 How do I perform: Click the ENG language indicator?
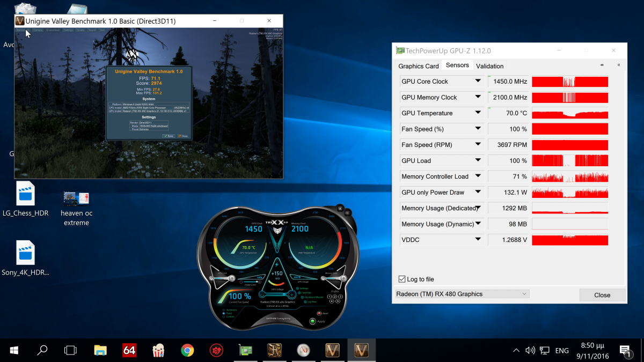(562, 351)
